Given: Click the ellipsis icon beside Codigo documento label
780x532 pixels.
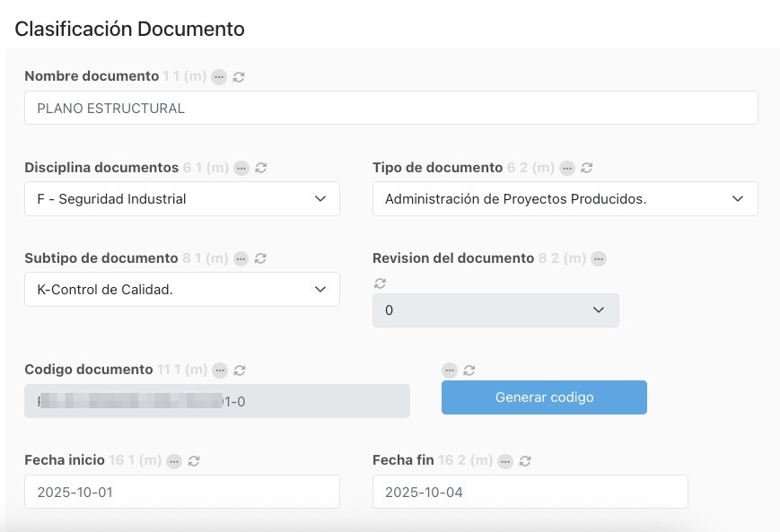Looking at the screenshot, I should point(220,370).
